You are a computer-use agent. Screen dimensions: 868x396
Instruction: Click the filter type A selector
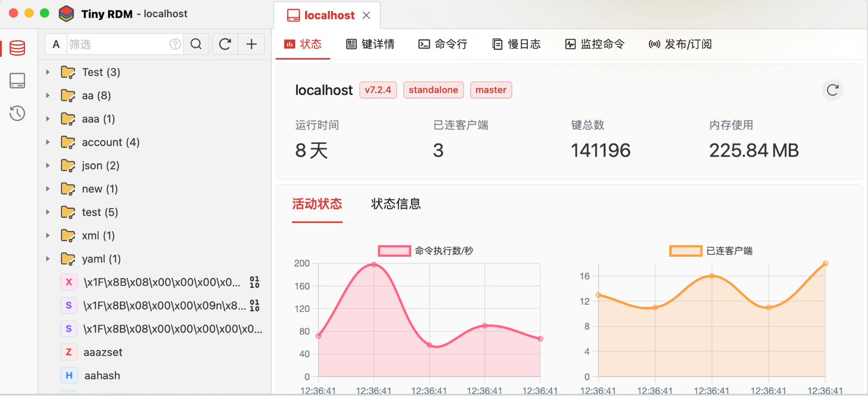click(56, 44)
